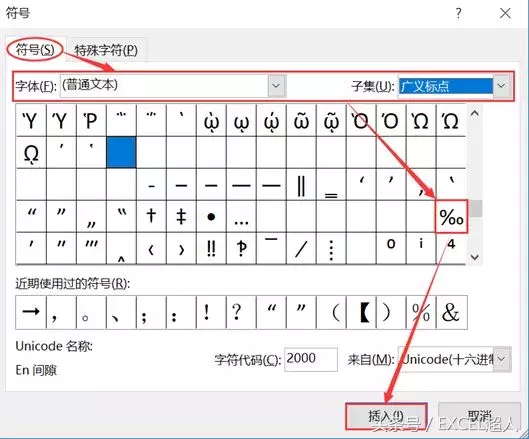The image size is (529, 439).
Task: Click the symbol grid scroll-up arrow
Action: point(475,113)
